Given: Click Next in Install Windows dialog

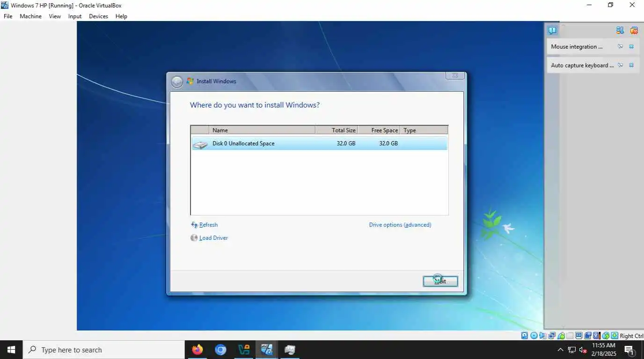Looking at the screenshot, I should pos(440,281).
